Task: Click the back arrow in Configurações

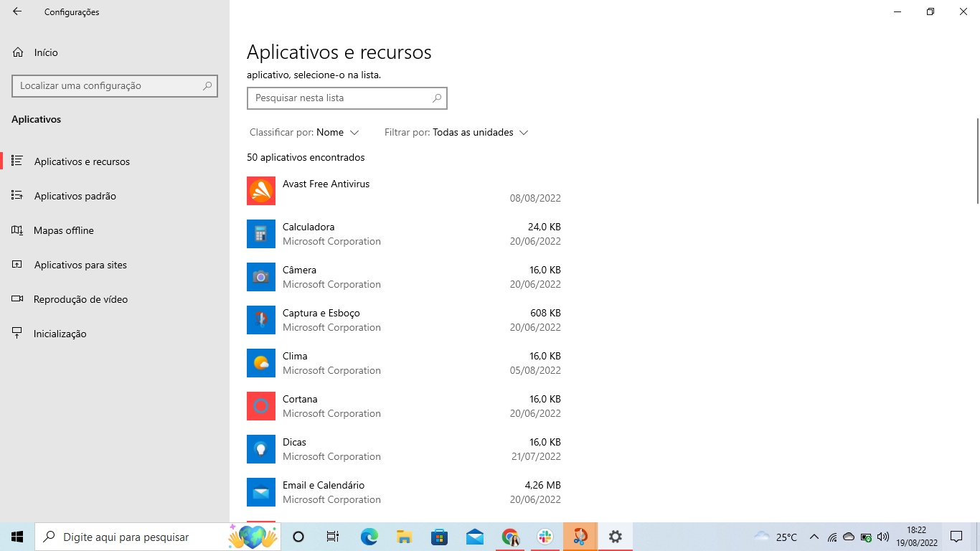Action: (17, 11)
